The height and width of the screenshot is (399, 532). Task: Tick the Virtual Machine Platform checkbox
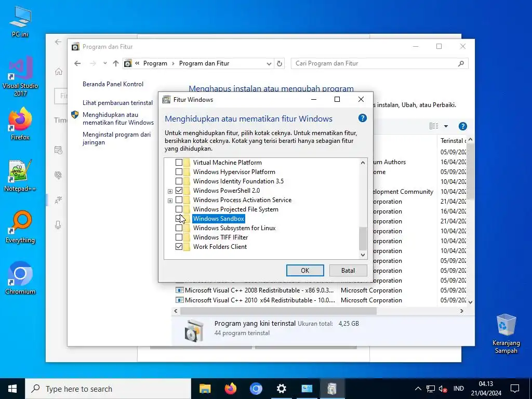(x=179, y=163)
